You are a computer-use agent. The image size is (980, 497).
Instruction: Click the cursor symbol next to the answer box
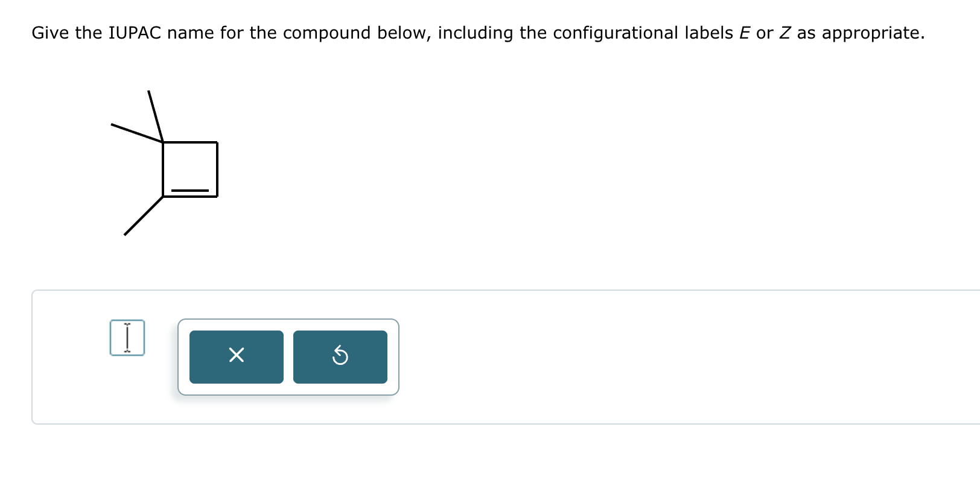(127, 337)
